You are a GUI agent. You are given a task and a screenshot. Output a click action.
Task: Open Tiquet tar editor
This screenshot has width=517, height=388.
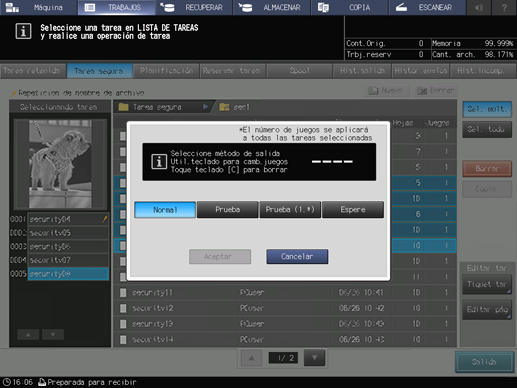click(x=487, y=284)
